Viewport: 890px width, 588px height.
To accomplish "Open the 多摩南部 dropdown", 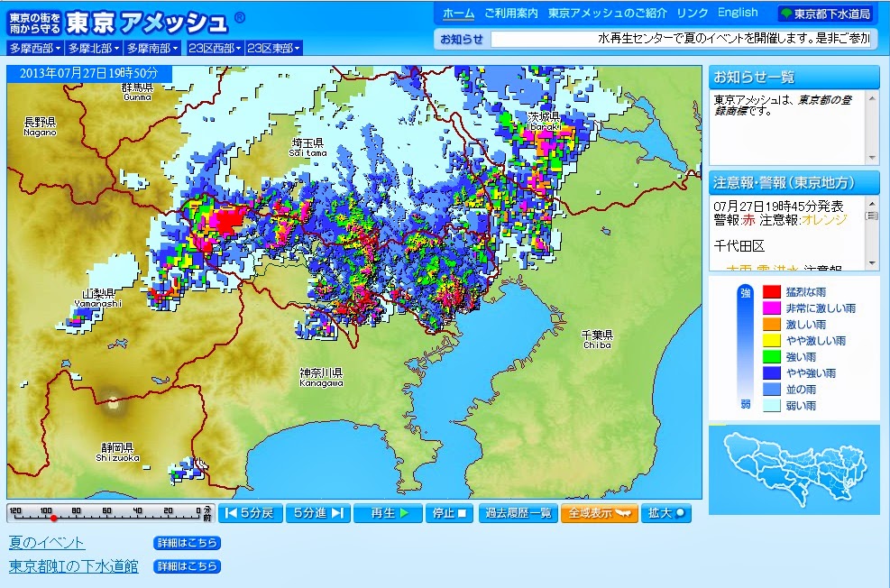I will pos(152,48).
